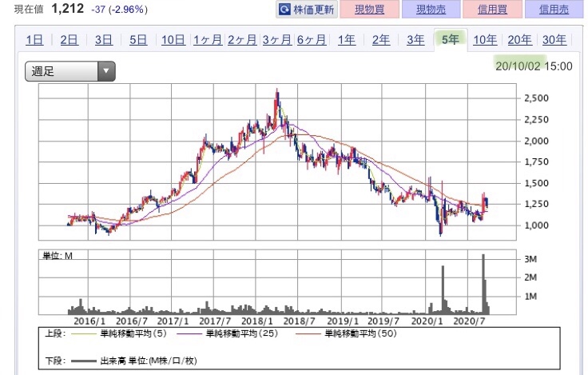
Task: Click the 信用売 button
Action: pos(554,9)
